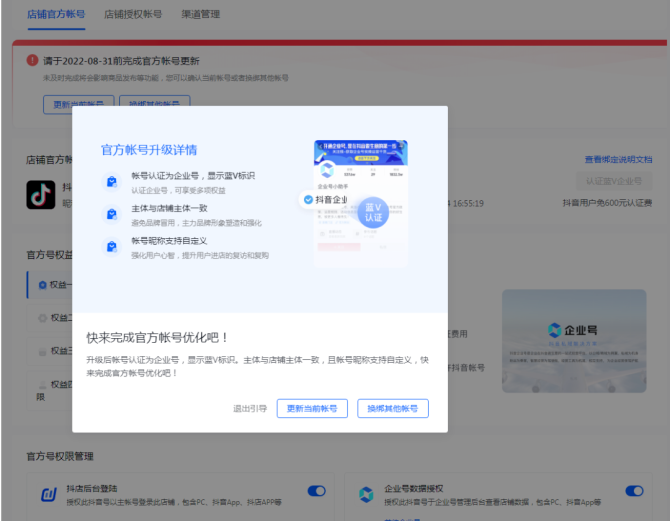670x521 pixels.
Task: Click the TikTok account avatar icon
Action: pos(41,194)
